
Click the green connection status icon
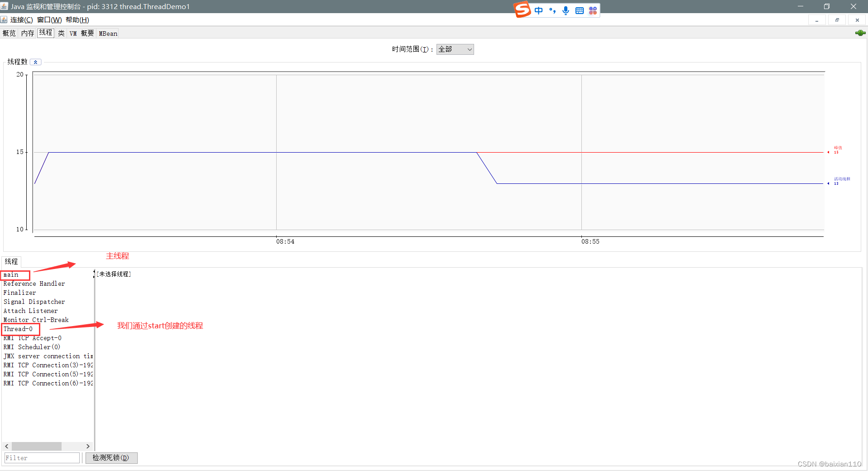click(860, 33)
